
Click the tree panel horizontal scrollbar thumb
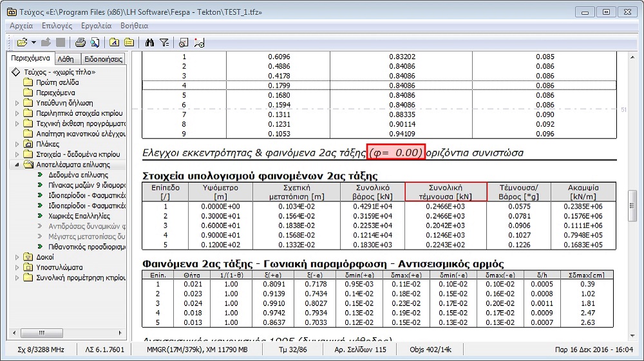pyautogui.click(x=41, y=333)
